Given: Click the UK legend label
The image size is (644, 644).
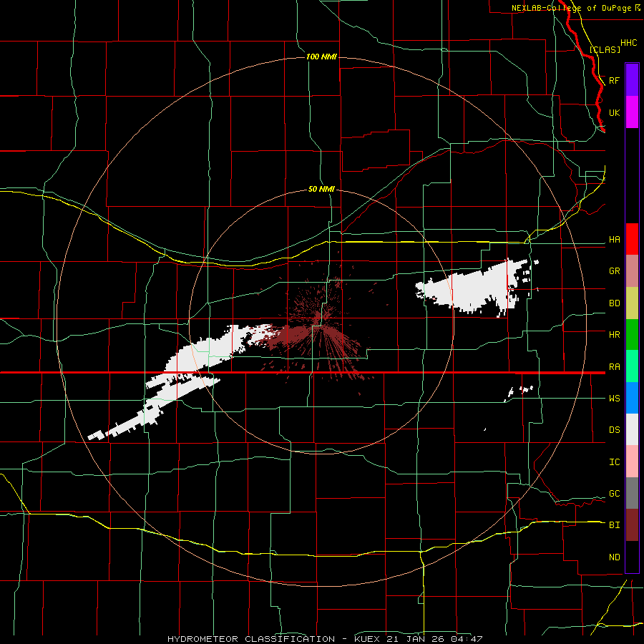Looking at the screenshot, I should click(615, 112).
